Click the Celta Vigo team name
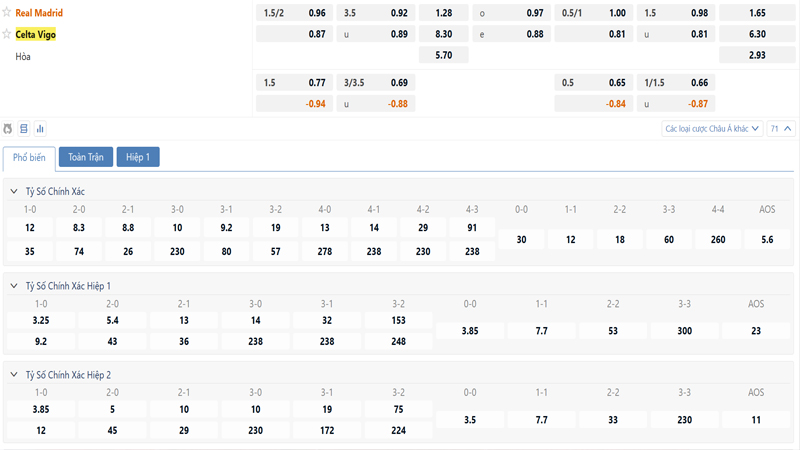 click(35, 34)
